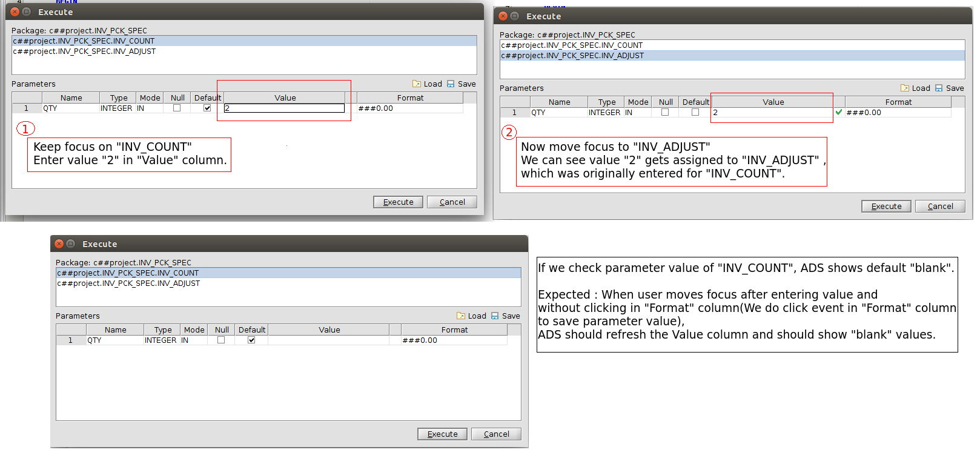The width and height of the screenshot is (980, 464).
Task: Click row number 1 in bottom window
Action: pyautogui.click(x=71, y=340)
